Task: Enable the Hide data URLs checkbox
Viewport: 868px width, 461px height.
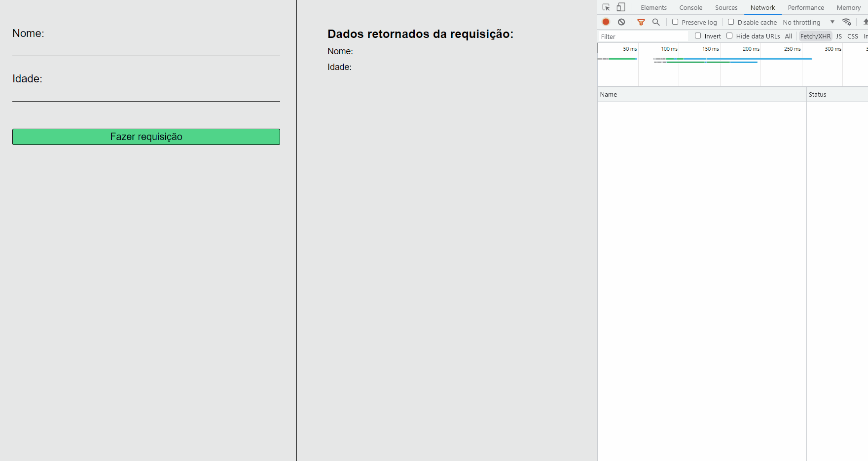Action: [729, 35]
